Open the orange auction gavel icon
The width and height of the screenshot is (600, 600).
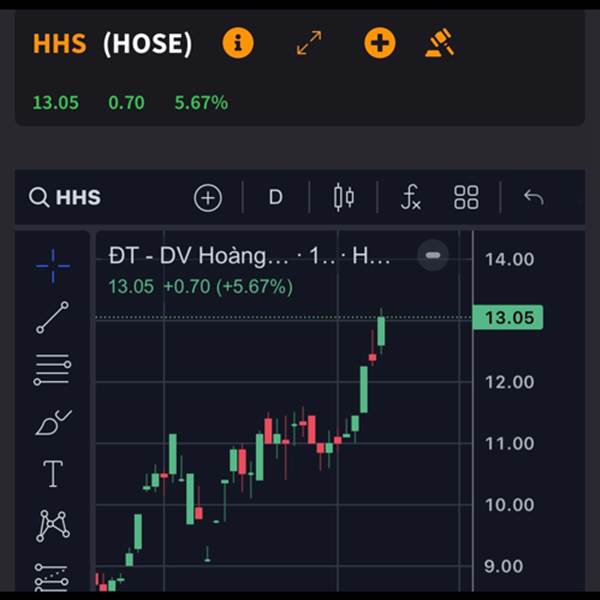[x=440, y=42]
